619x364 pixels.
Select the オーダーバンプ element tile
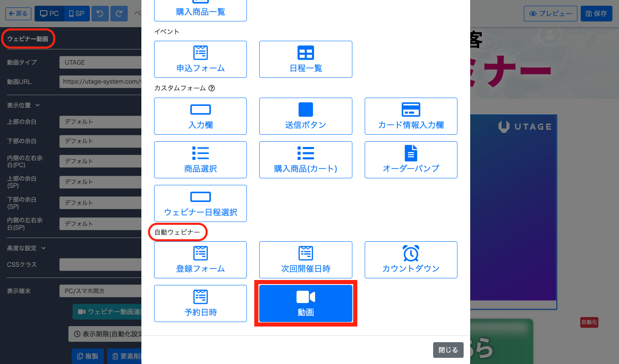(410, 160)
